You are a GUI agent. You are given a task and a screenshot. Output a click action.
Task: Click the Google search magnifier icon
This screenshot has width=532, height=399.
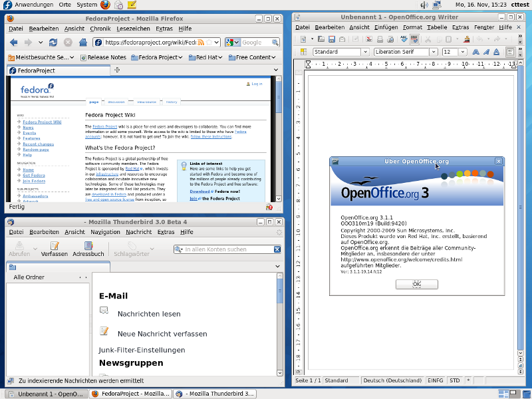point(275,43)
